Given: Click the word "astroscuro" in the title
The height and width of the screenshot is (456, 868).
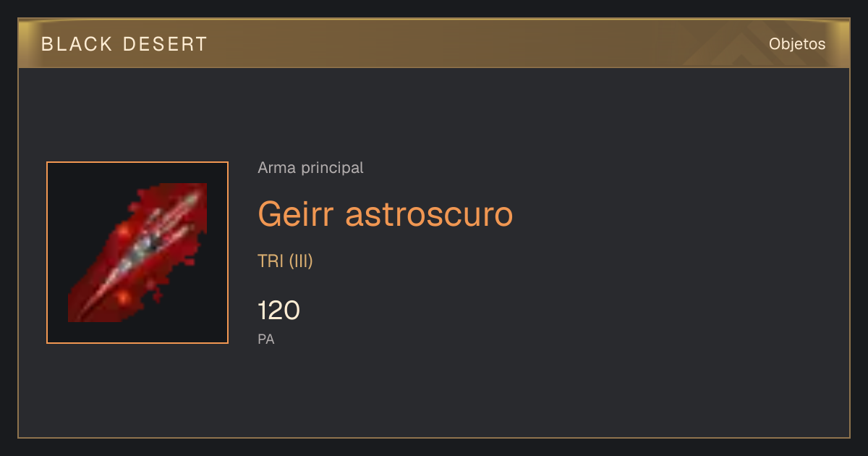Looking at the screenshot, I should 429,214.
